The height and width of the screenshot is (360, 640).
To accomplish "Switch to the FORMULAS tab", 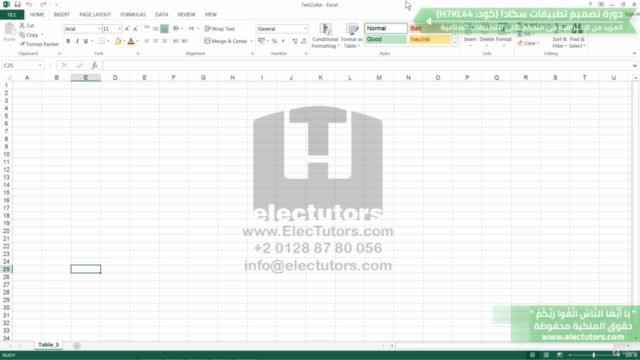I will 133,15.
